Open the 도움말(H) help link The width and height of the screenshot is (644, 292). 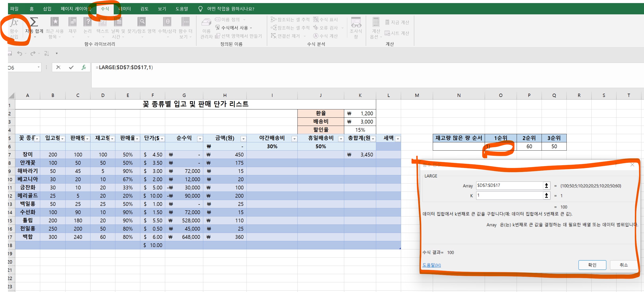click(432, 265)
